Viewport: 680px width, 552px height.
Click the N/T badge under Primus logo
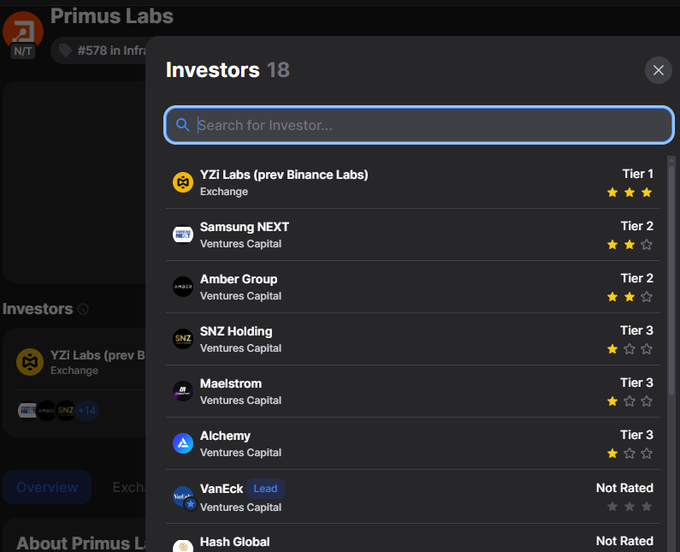(23, 51)
